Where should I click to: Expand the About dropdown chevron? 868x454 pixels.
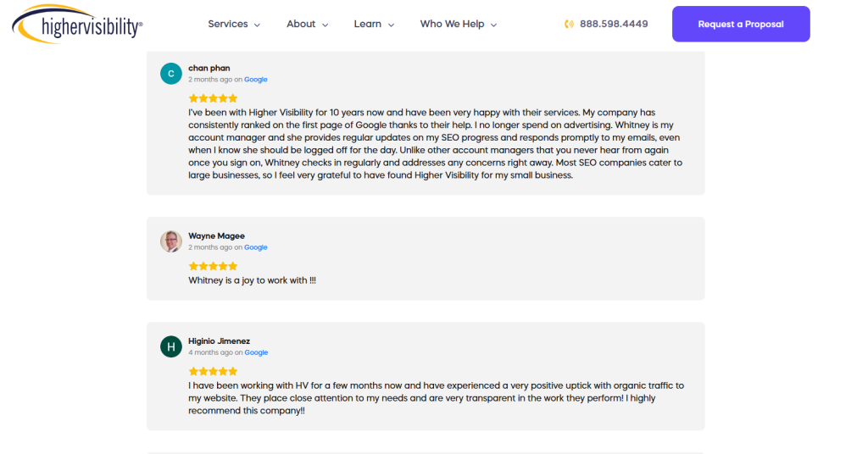tap(325, 25)
